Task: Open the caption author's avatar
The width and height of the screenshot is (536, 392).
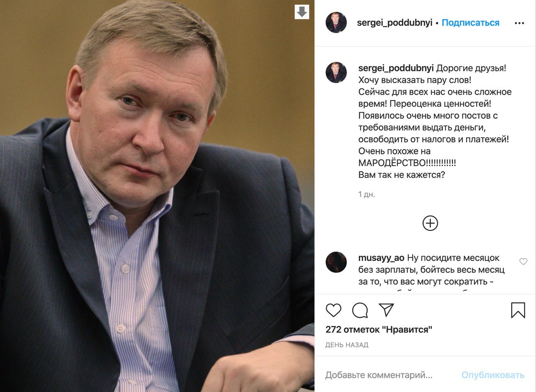Action: [336, 72]
